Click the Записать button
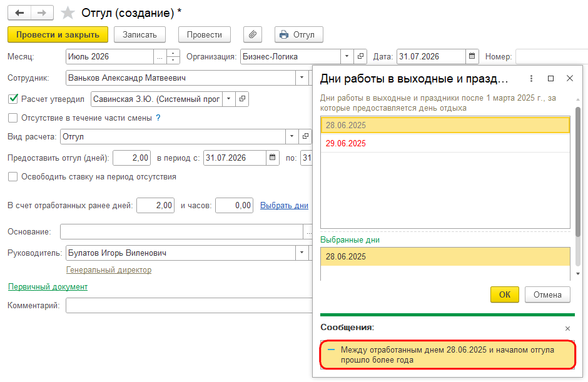The image size is (588, 382). [140, 34]
